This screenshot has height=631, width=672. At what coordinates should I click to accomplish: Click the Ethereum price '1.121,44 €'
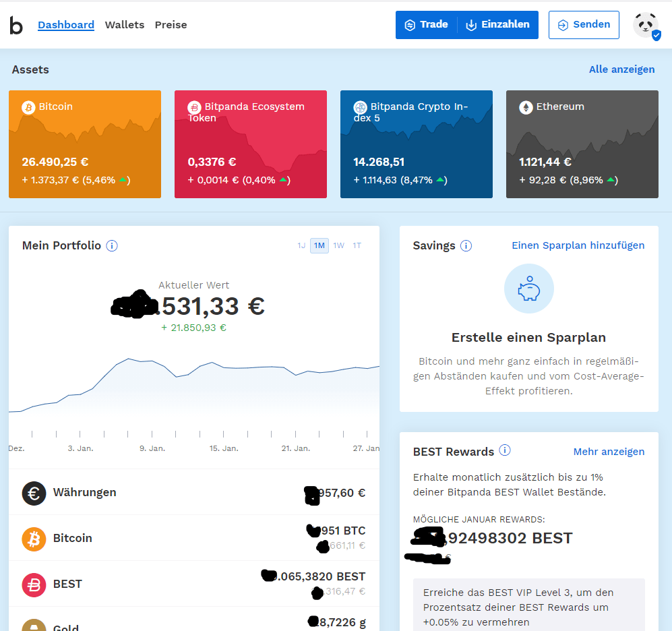545,162
